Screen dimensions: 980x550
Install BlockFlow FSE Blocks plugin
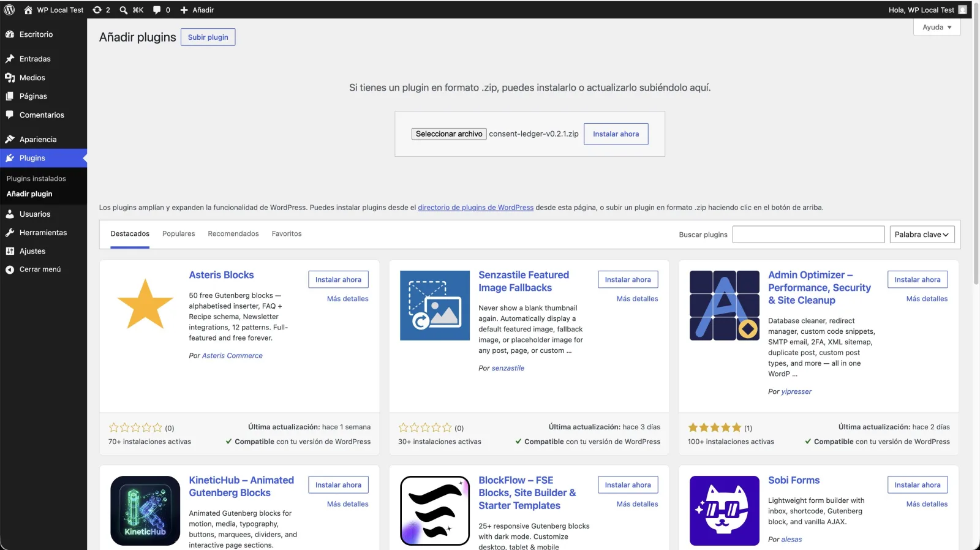tap(628, 485)
